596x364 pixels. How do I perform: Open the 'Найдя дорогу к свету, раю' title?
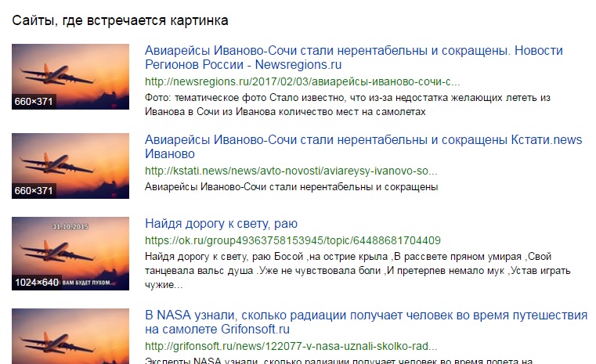click(221, 223)
